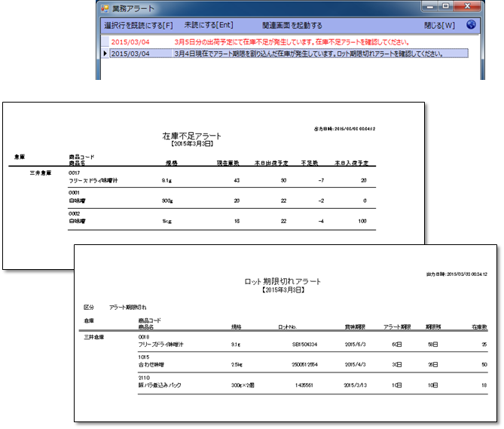504x429 pixels.
Task: Click the black 2015/03/04 date cell
Action: point(130,54)
